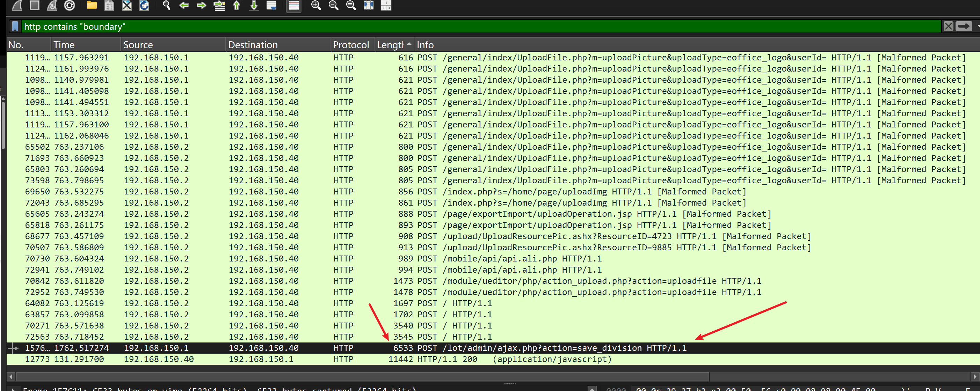Toggle the colorize packet list button
This screenshot has width=980, height=391.
pyautogui.click(x=294, y=5)
